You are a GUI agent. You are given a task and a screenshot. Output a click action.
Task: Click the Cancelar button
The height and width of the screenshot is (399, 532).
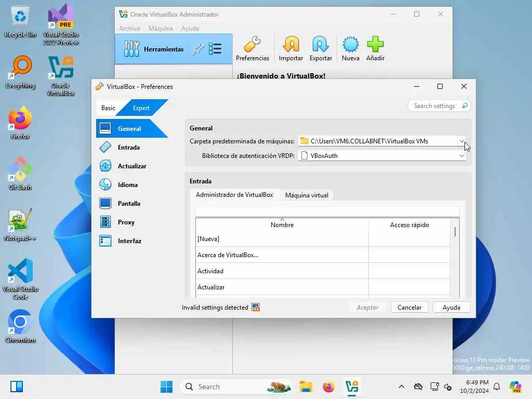click(x=409, y=308)
